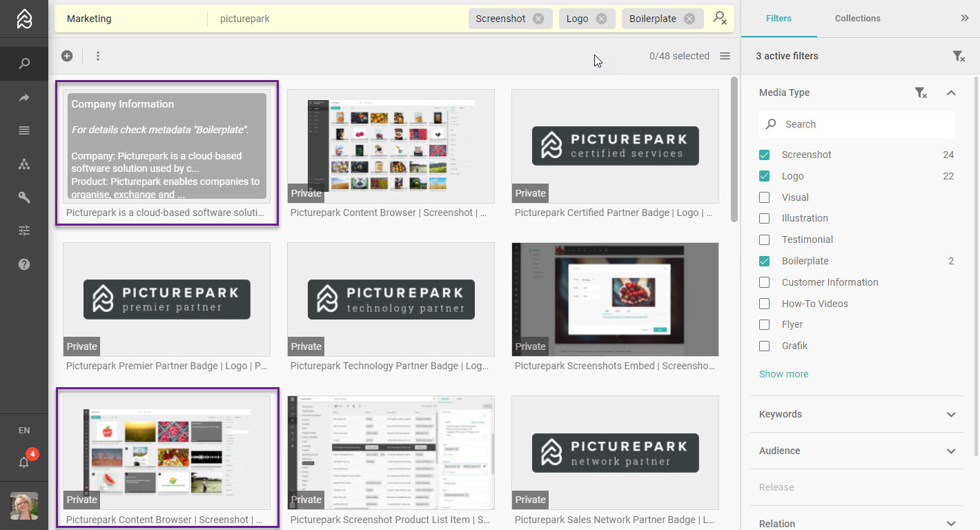The image size is (980, 530).
Task: Click the Media Type Search field
Action: (x=856, y=124)
